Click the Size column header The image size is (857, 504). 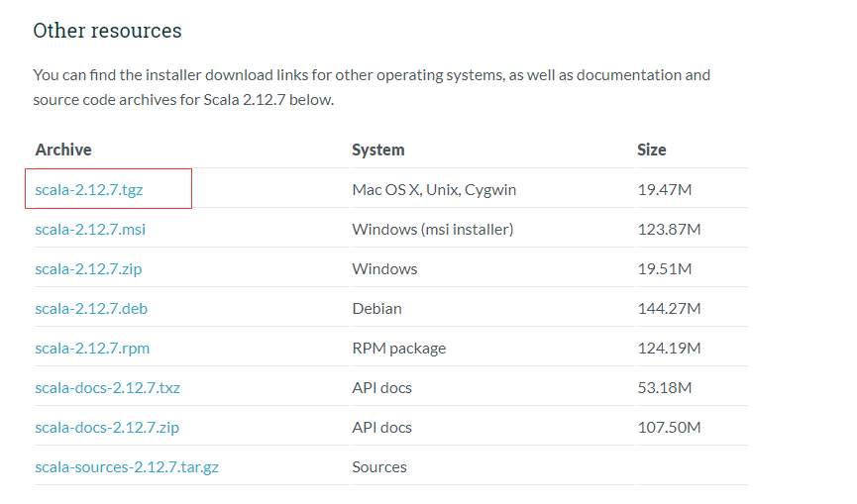(652, 150)
